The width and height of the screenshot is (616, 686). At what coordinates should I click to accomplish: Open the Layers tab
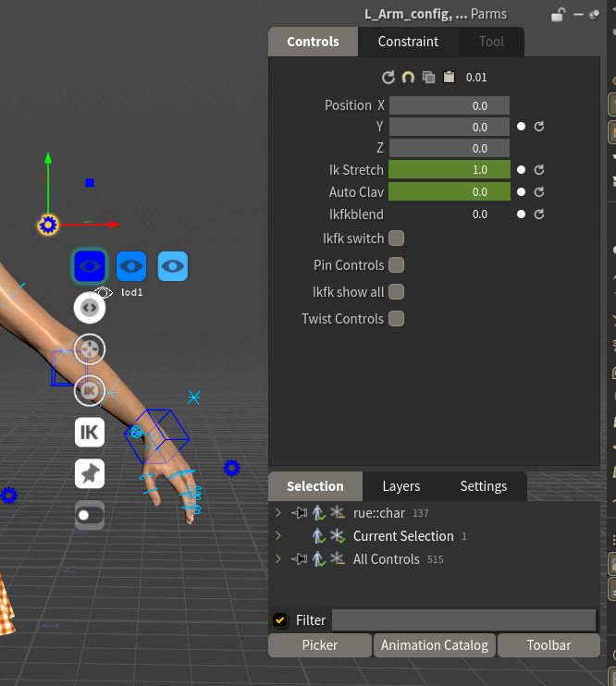tap(401, 486)
